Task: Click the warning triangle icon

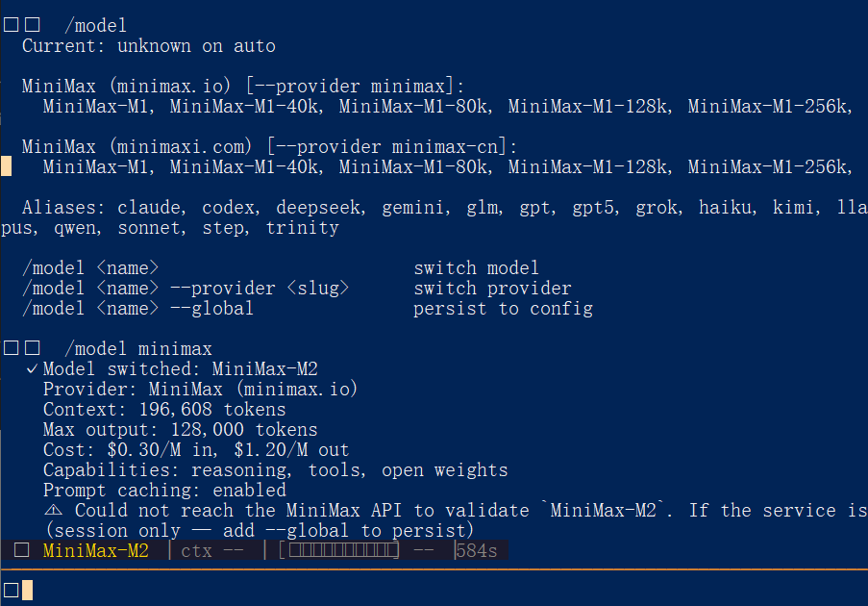Action: (x=54, y=511)
